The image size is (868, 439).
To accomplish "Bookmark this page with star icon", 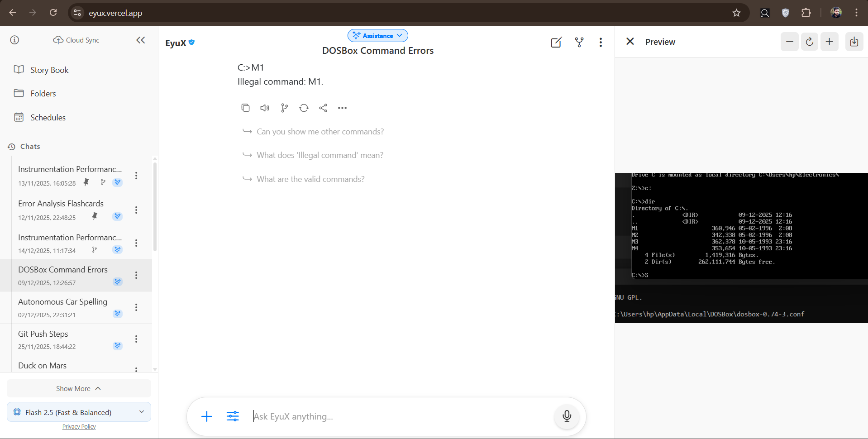I will point(736,13).
